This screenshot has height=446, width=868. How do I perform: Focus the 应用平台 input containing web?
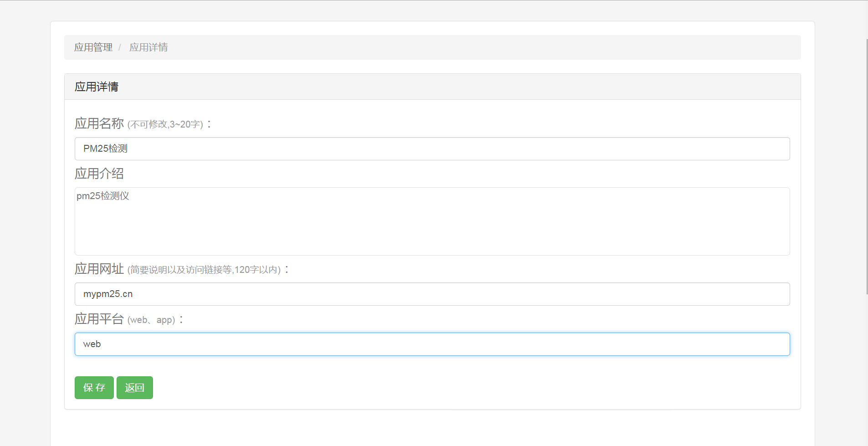[432, 344]
